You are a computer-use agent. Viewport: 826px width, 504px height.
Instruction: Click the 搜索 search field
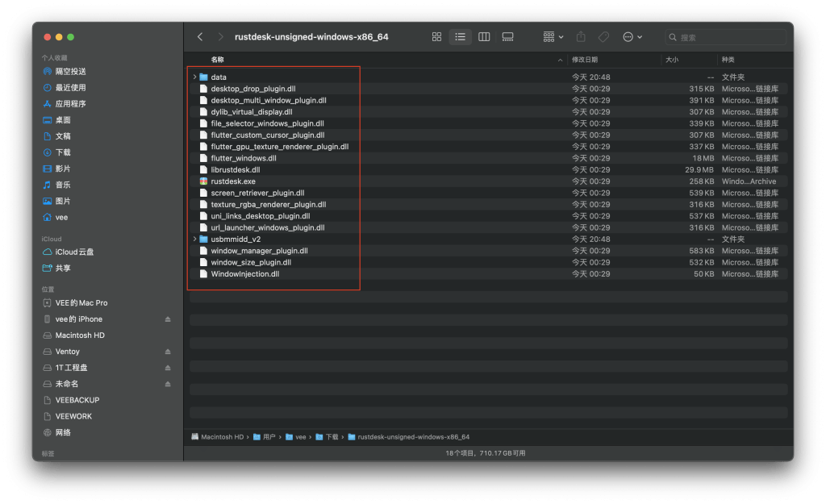[x=730, y=37]
